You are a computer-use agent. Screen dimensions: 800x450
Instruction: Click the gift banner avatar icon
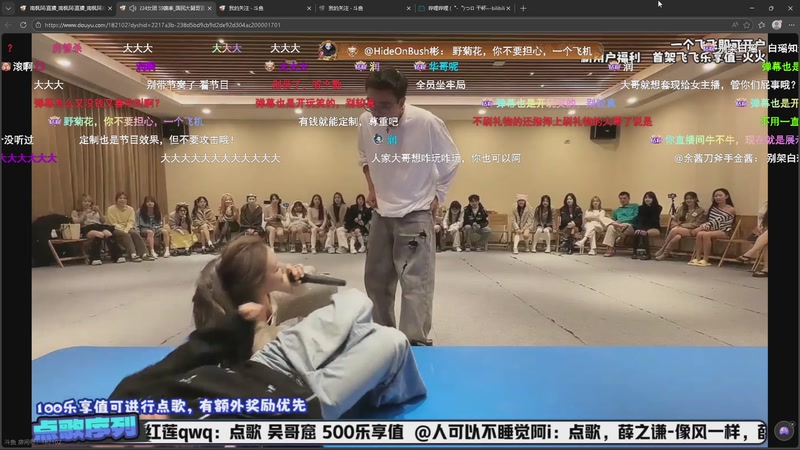[x=328, y=51]
